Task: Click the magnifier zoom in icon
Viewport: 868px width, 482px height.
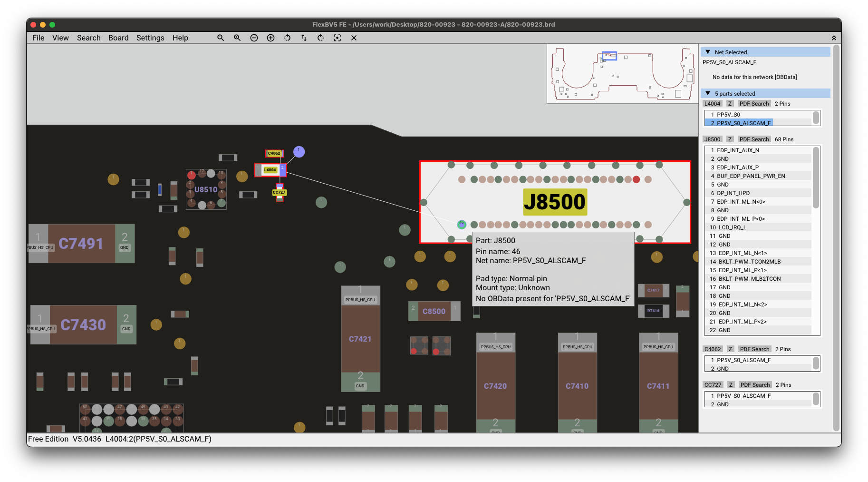Action: click(x=237, y=38)
